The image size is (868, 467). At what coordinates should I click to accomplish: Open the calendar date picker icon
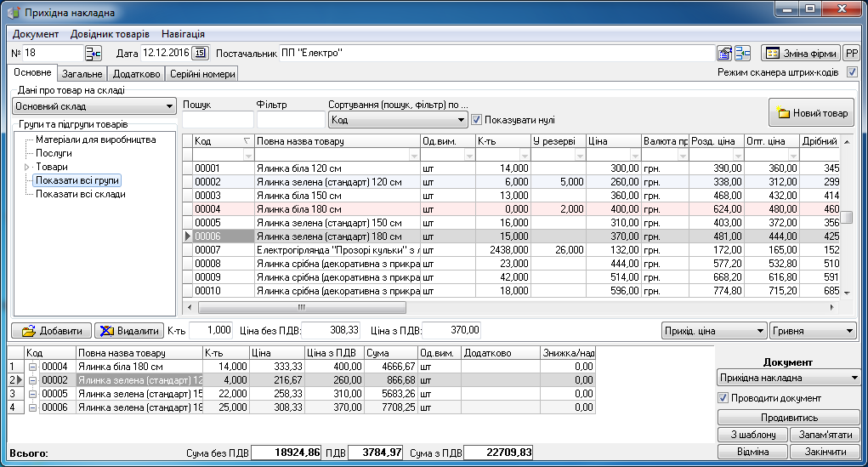200,54
